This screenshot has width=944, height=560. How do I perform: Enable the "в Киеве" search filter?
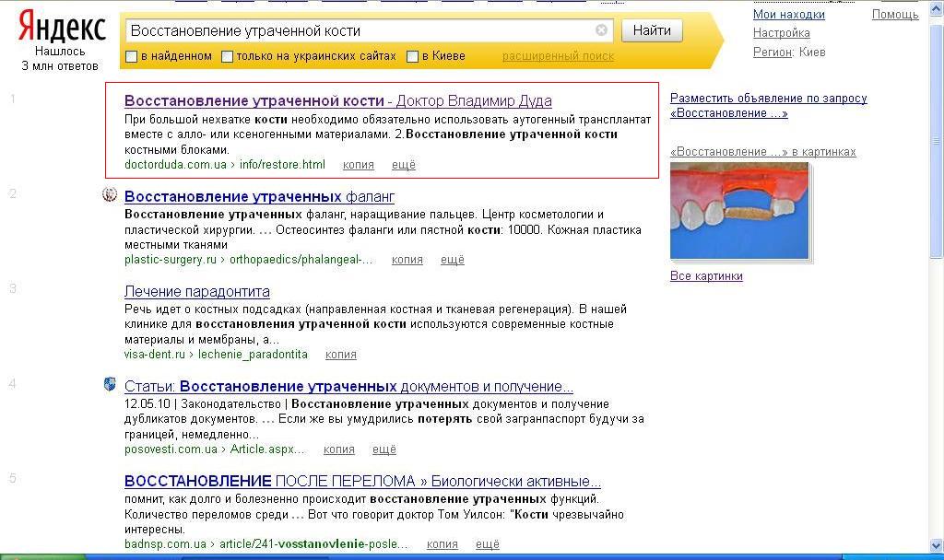[x=412, y=56]
